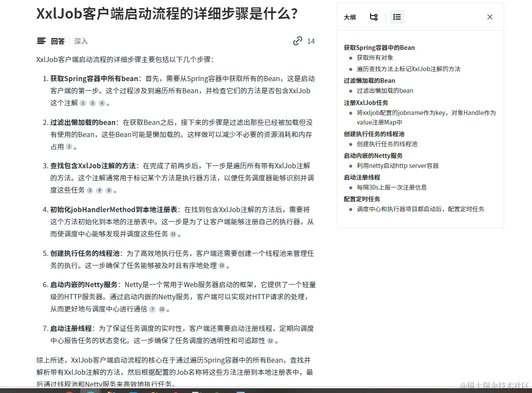Click bold answer heading 查找包含XxlJob注解的方法
This screenshot has width=532, height=393.
pyautogui.click(x=93, y=166)
